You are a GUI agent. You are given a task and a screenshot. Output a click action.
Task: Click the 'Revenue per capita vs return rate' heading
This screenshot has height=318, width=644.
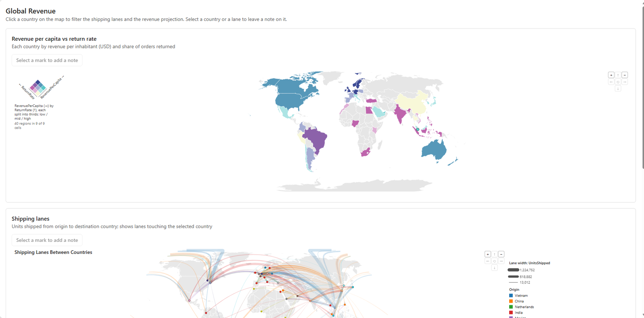pyautogui.click(x=54, y=39)
